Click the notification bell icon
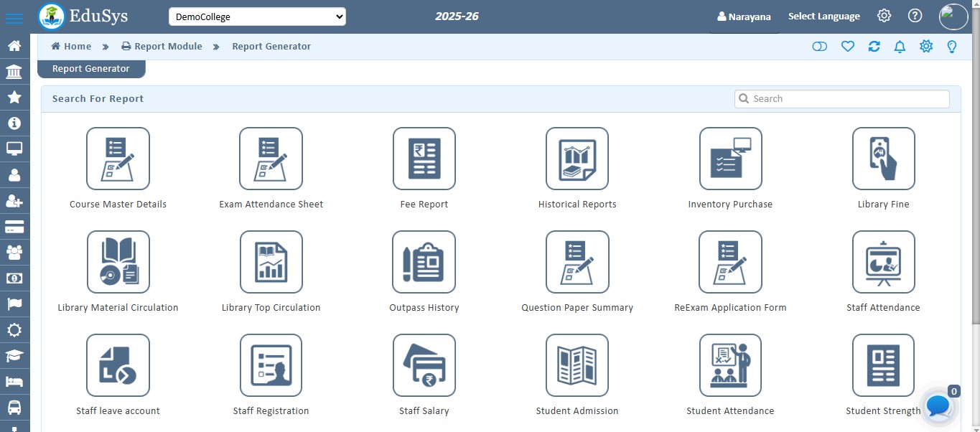 click(x=900, y=47)
